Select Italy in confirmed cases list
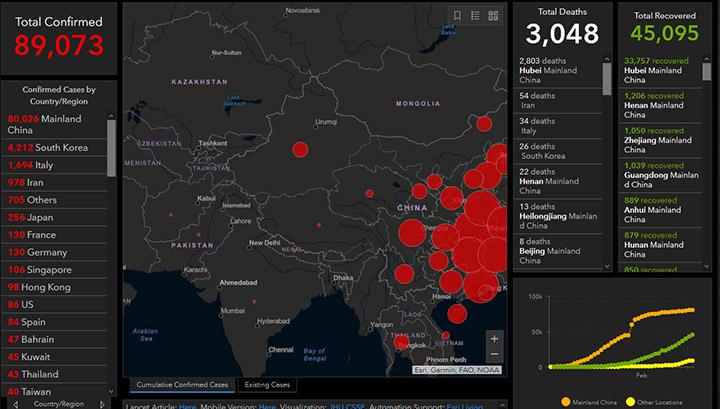Image resolution: width=720 pixels, height=409 pixels. [x=42, y=165]
